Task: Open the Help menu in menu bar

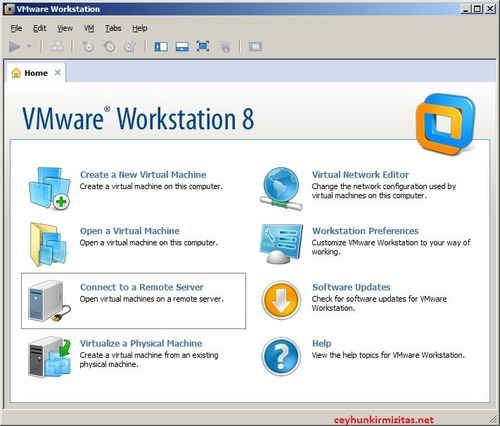Action: pos(140,28)
